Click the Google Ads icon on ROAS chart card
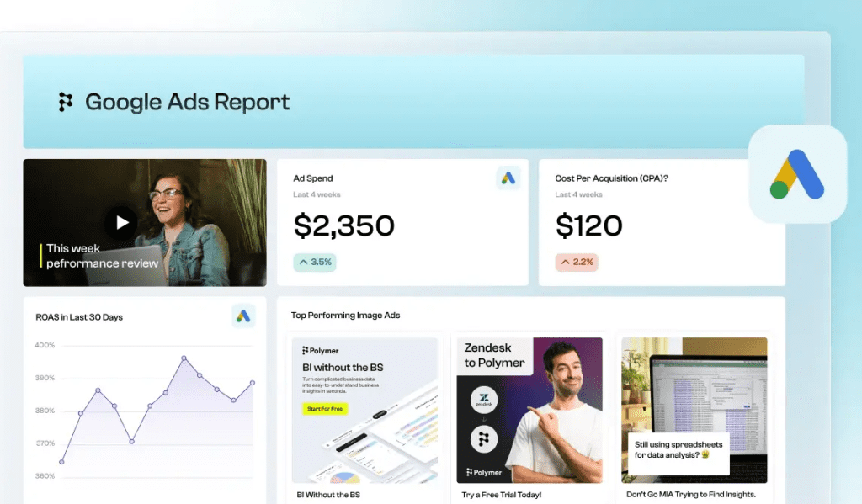862x504 pixels. [x=243, y=316]
